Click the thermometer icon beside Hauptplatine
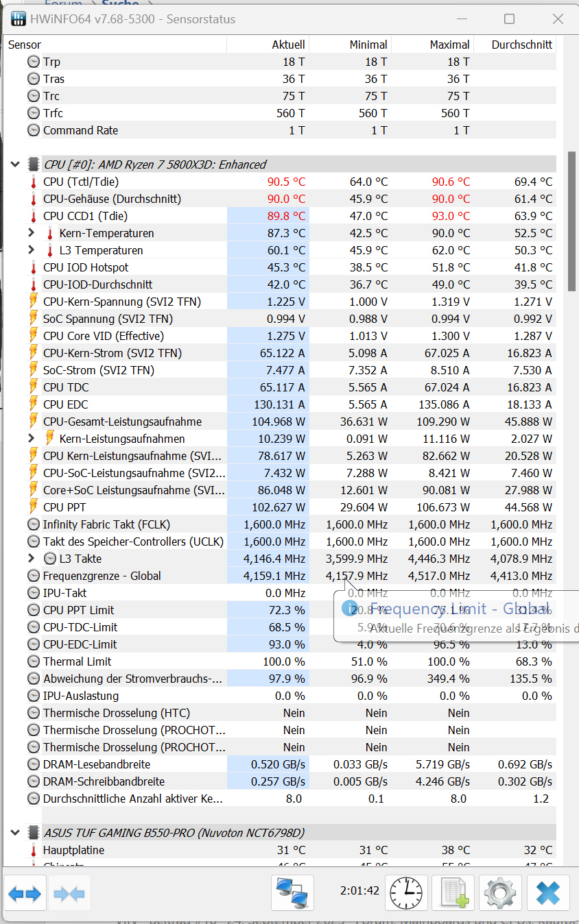 pos(32,849)
